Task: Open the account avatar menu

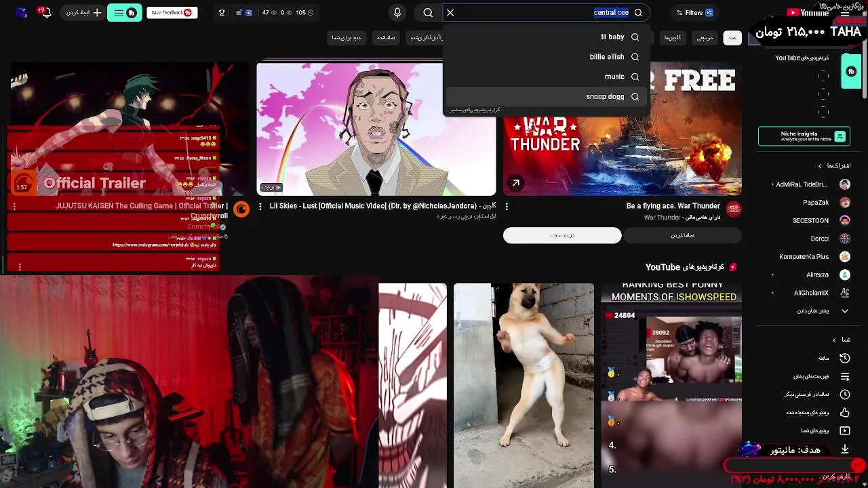Action: click(x=21, y=12)
